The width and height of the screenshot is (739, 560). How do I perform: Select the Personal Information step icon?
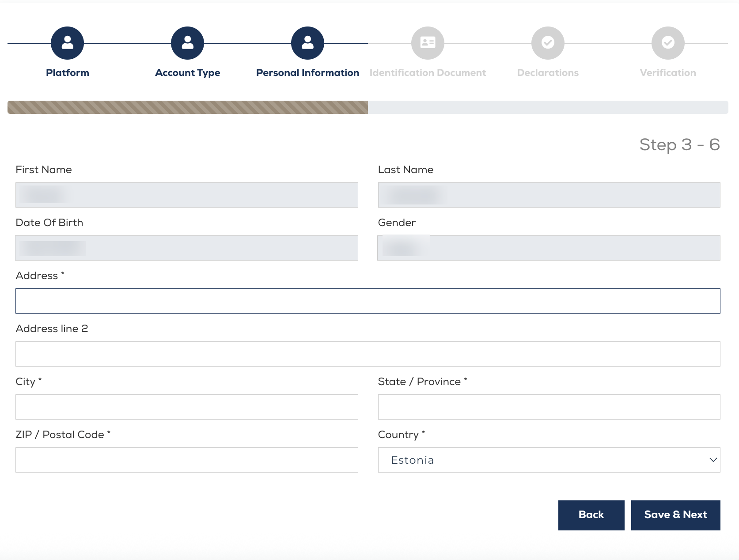click(307, 43)
